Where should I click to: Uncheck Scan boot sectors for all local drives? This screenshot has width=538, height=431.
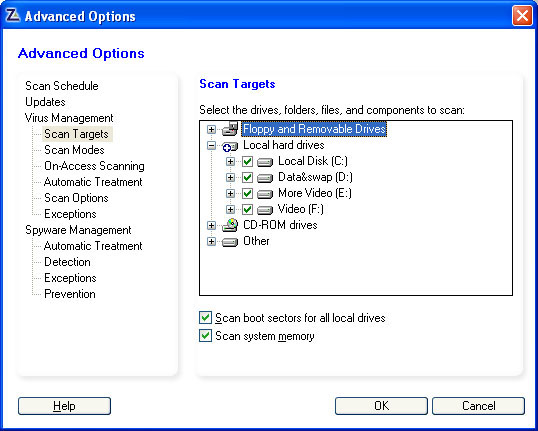[x=205, y=318]
